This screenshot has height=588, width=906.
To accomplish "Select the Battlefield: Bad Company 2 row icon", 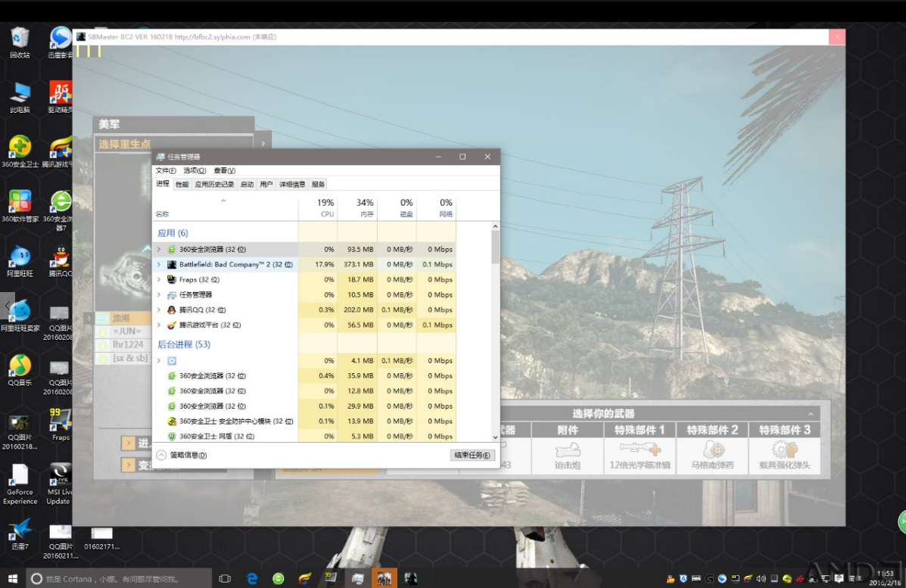I will pos(172,265).
